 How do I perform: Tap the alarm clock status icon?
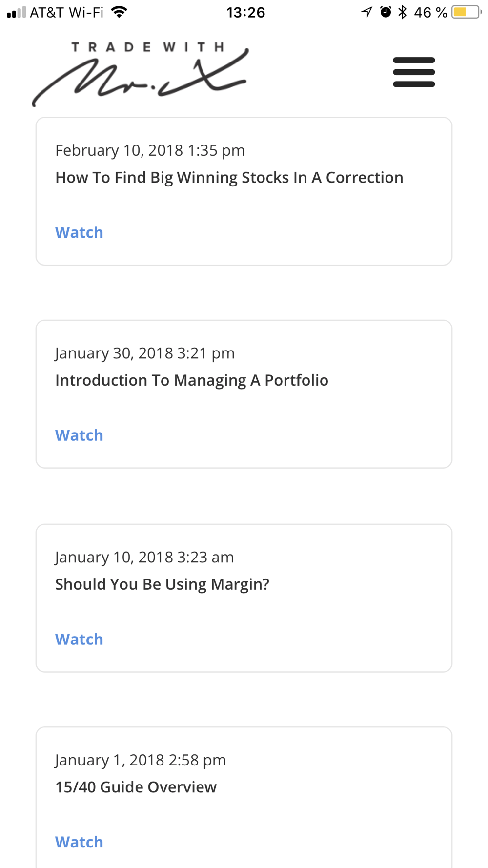386,12
